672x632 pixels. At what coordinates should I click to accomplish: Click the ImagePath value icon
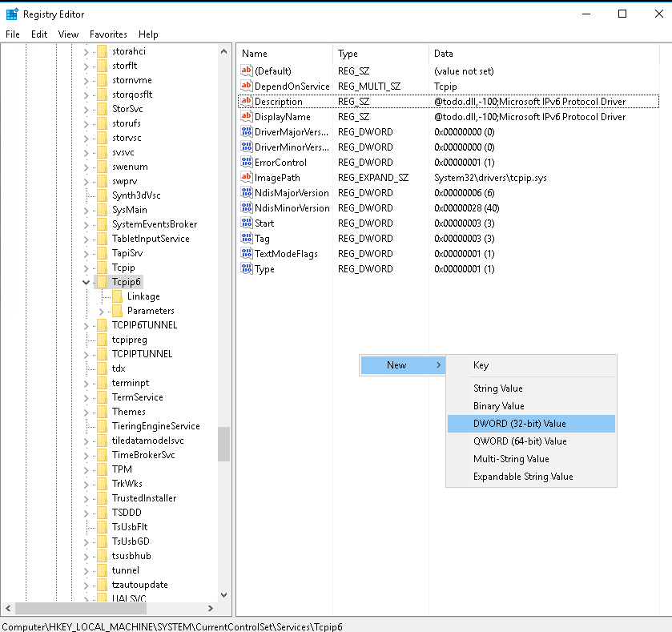pyautogui.click(x=247, y=178)
